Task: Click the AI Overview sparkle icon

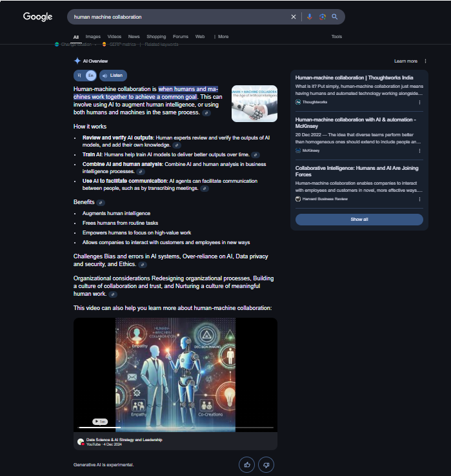Action: [x=77, y=61]
